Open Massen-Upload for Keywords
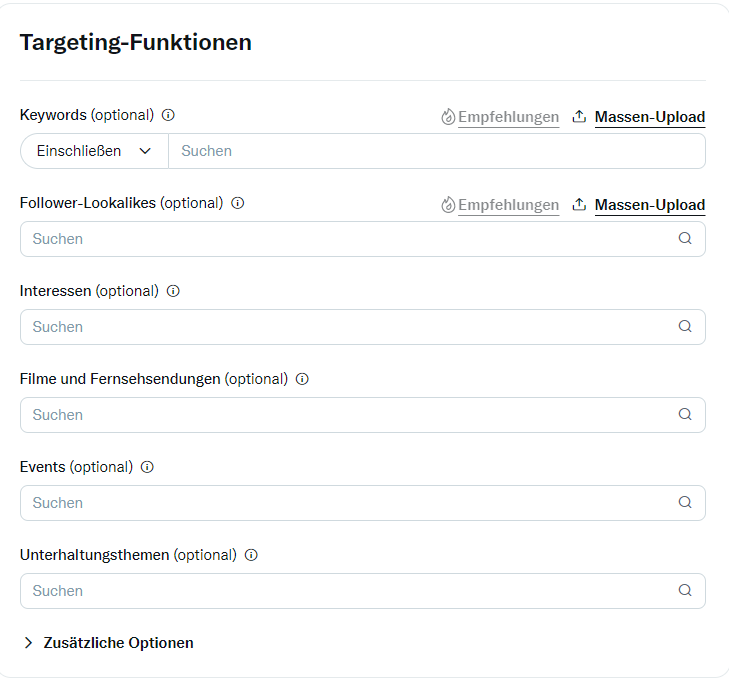 (x=650, y=117)
